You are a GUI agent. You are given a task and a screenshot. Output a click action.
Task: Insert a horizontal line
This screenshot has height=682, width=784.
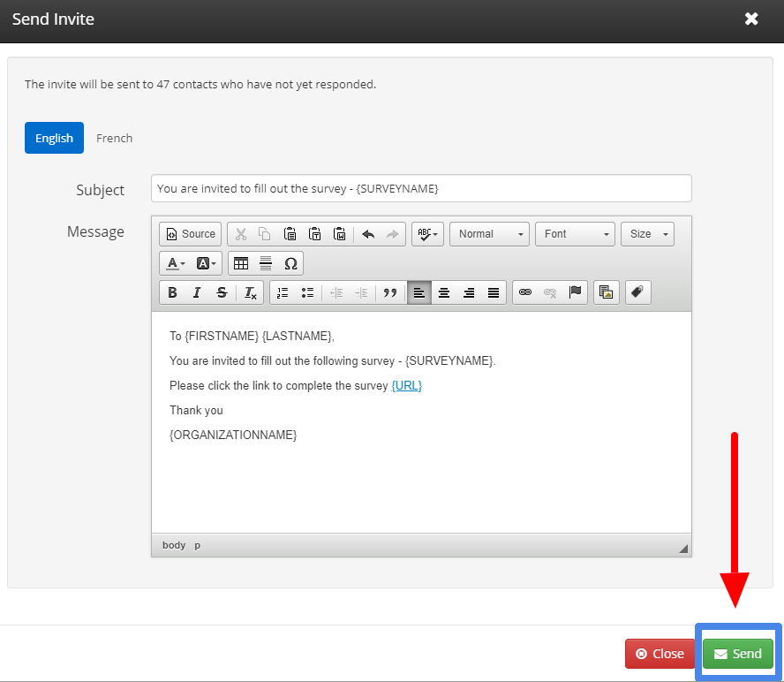coord(266,263)
